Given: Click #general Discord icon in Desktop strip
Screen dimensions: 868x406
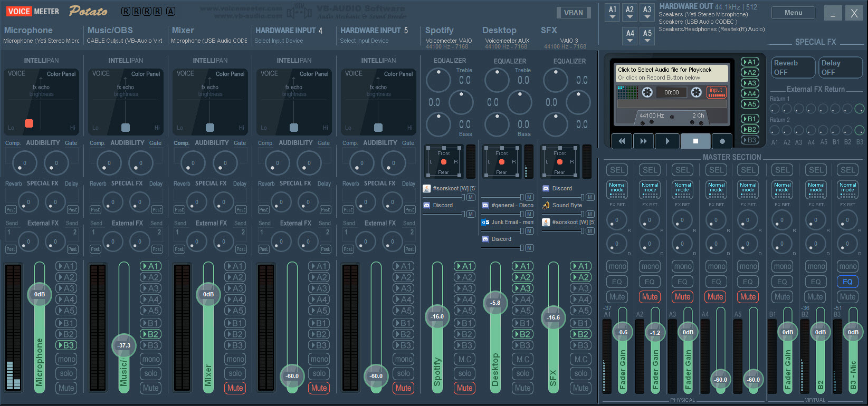Looking at the screenshot, I should pyautogui.click(x=485, y=205).
